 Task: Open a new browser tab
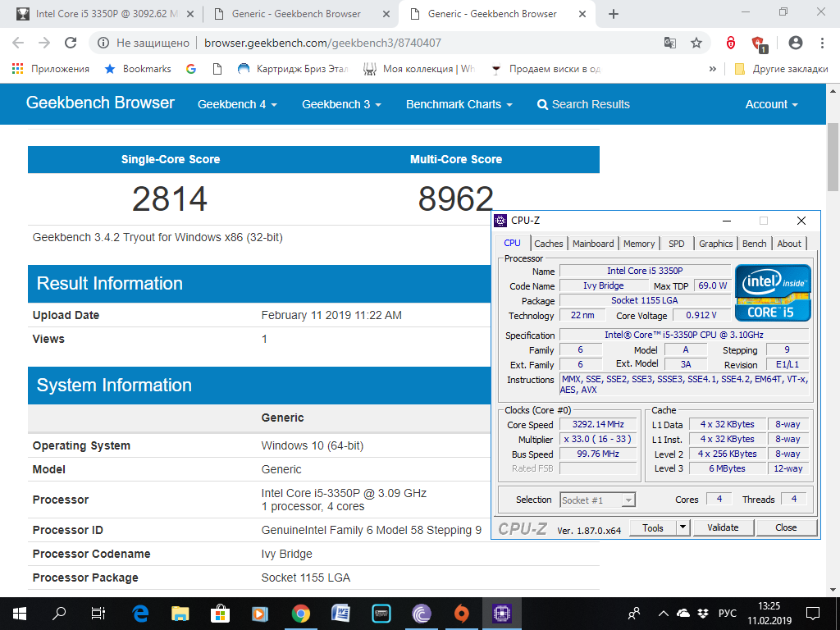pos(614,15)
